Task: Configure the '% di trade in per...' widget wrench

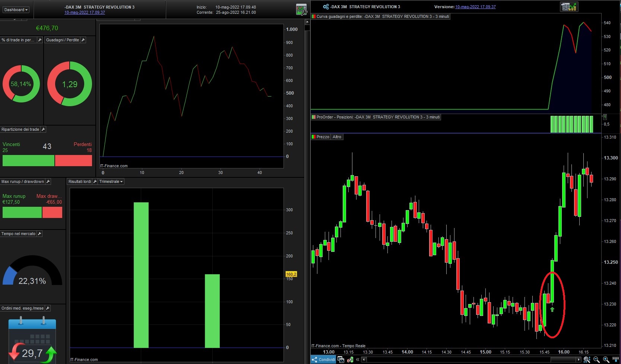Action: click(40, 40)
